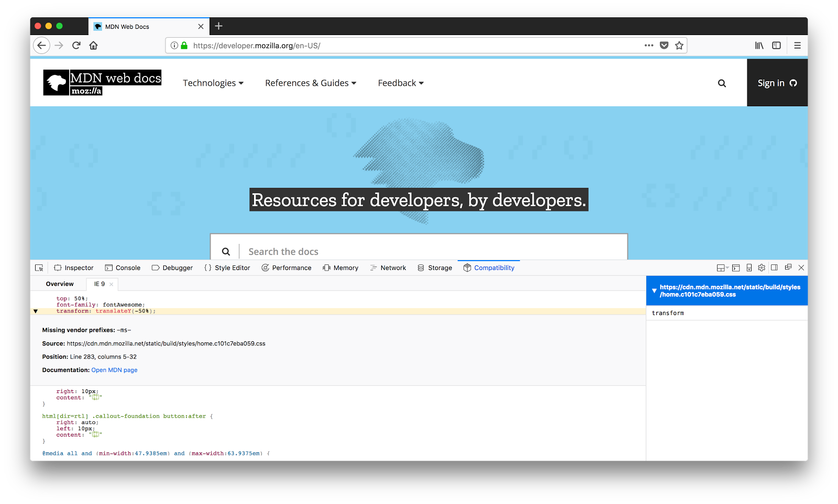Click the 'Resources for developers, by developers.' headline
The image size is (838, 504).
pyautogui.click(x=419, y=200)
